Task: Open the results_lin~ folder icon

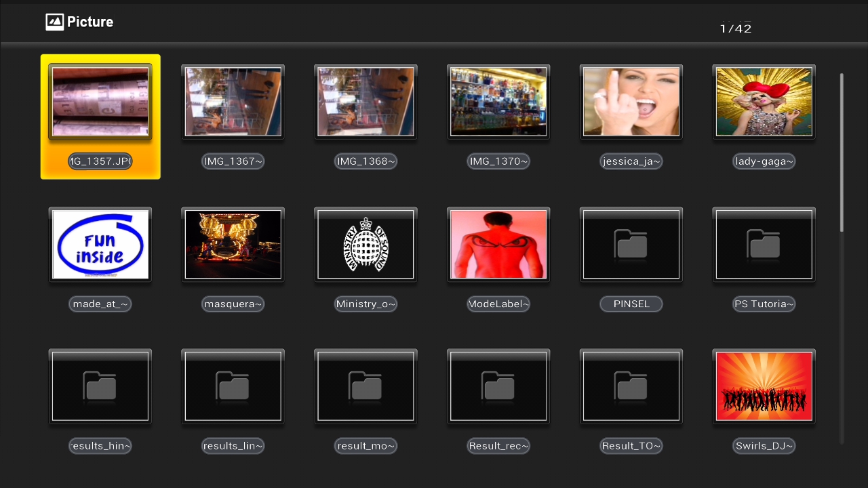Action: point(233,386)
